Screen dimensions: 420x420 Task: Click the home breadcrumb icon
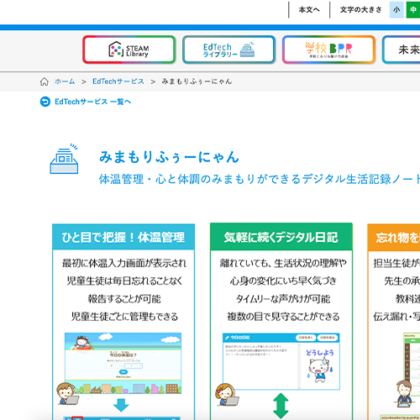(x=44, y=82)
